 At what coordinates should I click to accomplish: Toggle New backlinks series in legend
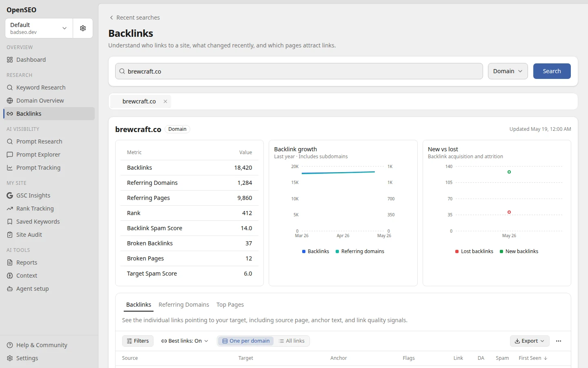[519, 251]
